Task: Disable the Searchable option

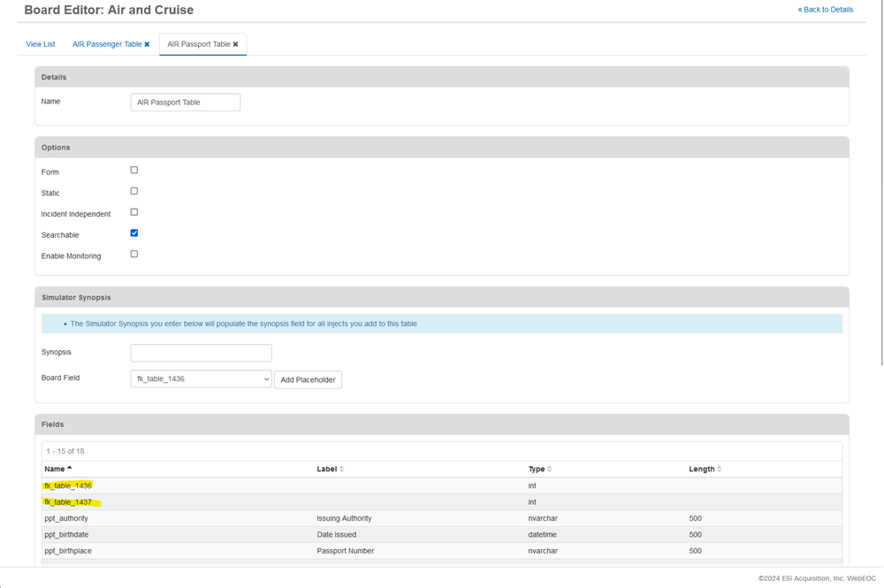Action: click(133, 233)
